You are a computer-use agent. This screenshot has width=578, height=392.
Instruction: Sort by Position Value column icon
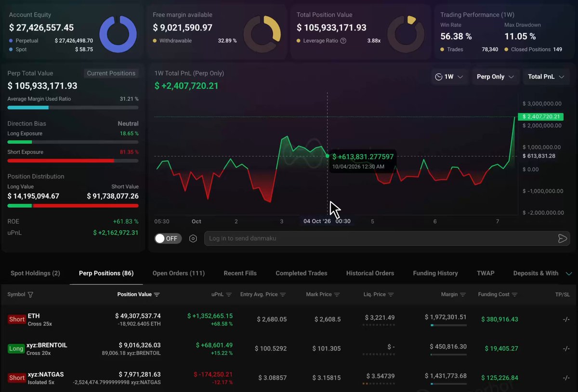[x=157, y=295]
